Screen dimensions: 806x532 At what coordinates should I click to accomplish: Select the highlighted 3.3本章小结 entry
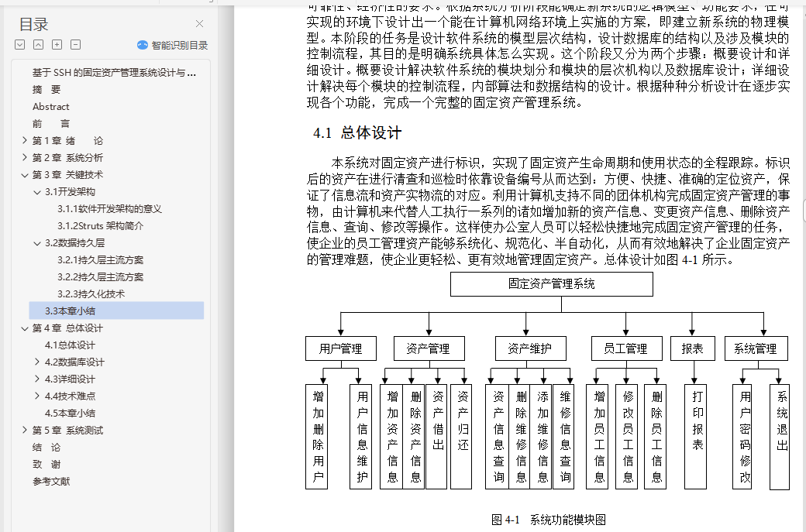(117, 311)
